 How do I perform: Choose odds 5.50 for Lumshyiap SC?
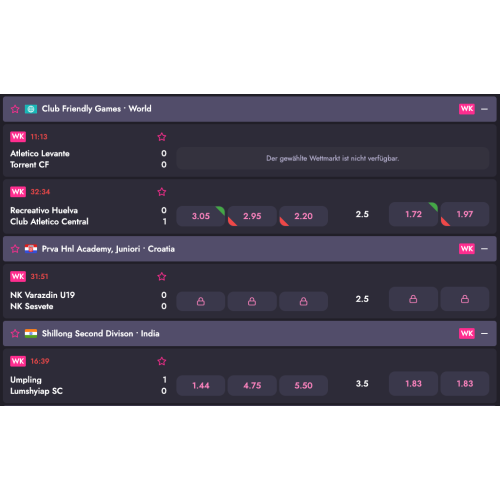pyautogui.click(x=303, y=386)
